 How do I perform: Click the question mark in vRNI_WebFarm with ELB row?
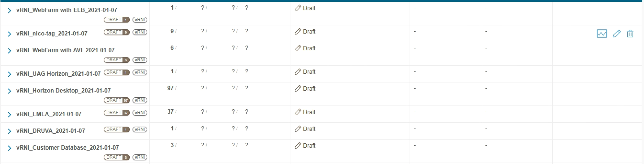click(x=247, y=7)
